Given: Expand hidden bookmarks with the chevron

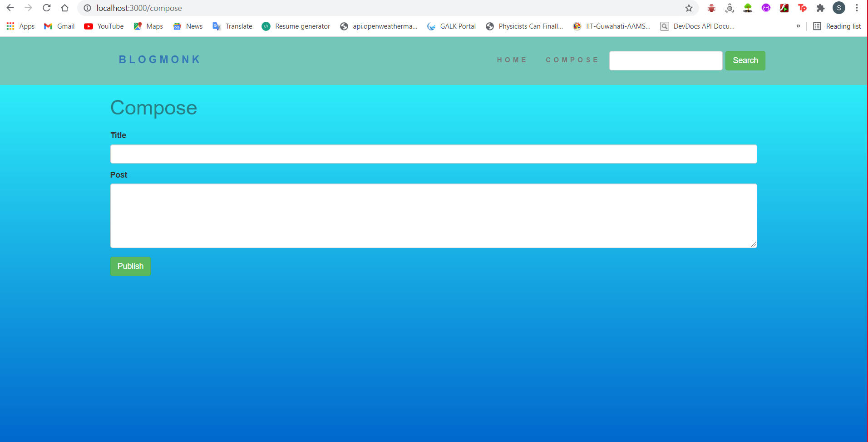Looking at the screenshot, I should click(799, 26).
